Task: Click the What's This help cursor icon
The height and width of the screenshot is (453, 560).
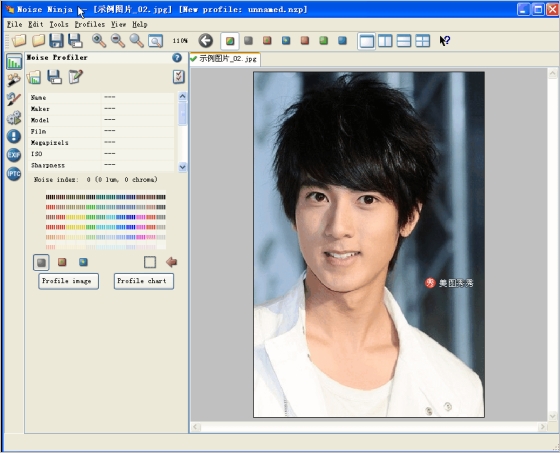Action: coord(444,41)
